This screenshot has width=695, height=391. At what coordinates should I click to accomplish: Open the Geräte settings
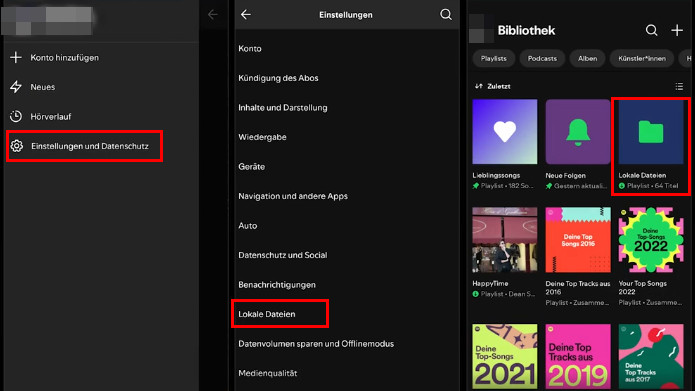click(251, 167)
